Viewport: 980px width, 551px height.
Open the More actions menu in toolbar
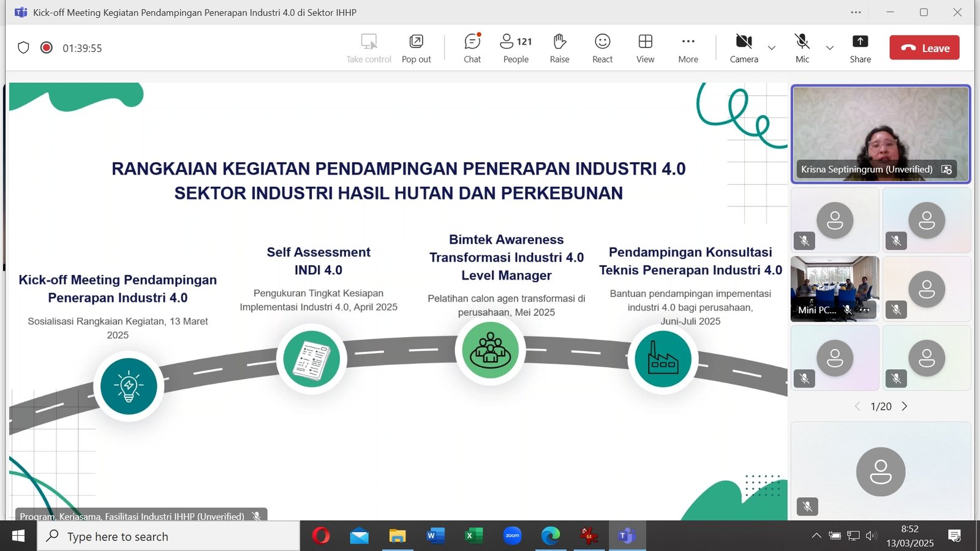click(x=688, y=48)
